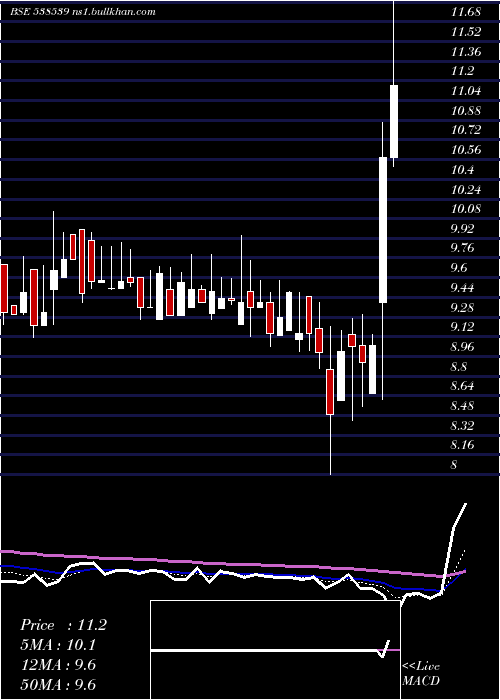Image resolution: width=500 pixels, height=700 pixels.
Task: Click the 9.76 price axis label
Action: 462,248
